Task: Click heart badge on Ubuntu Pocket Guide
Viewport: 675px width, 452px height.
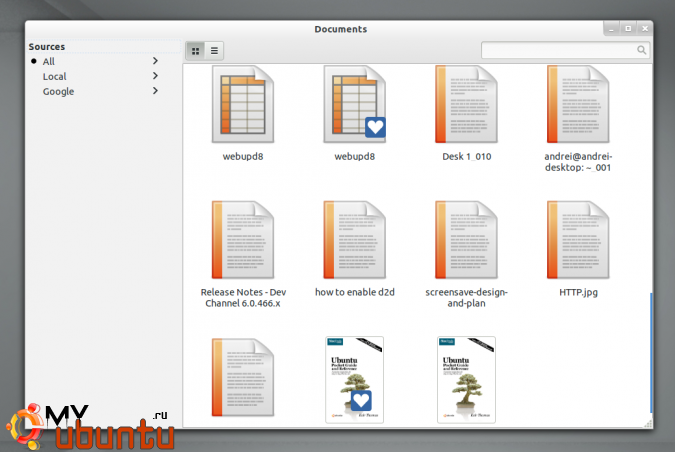Action: coord(361,401)
